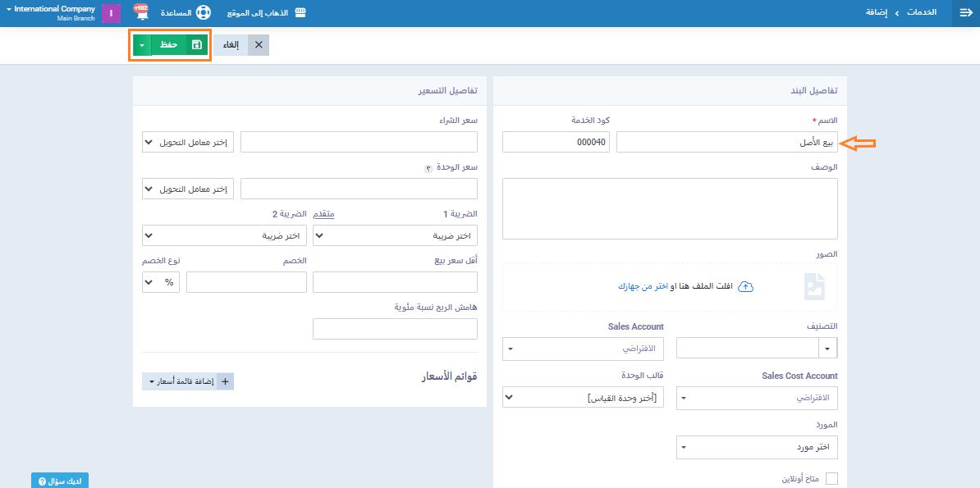Expand the supplier selection dropdown

coord(757,447)
